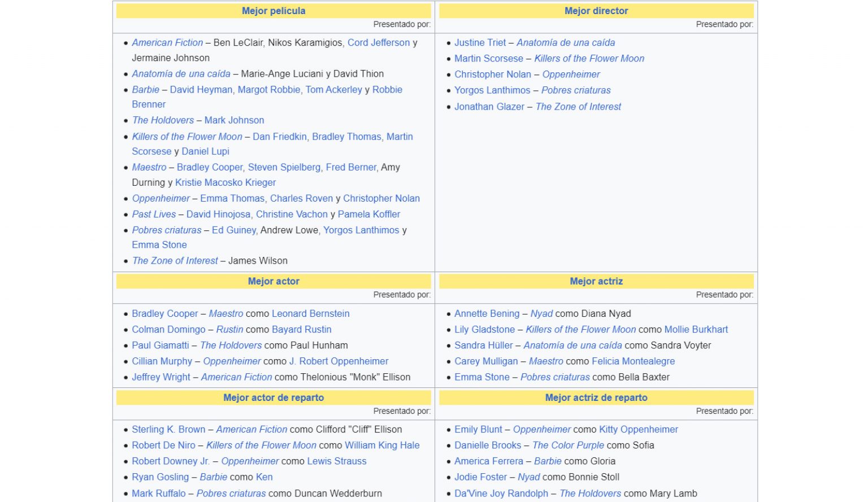The image size is (868, 502).
Task: Open the Carey Mulligan link
Action: click(x=486, y=361)
